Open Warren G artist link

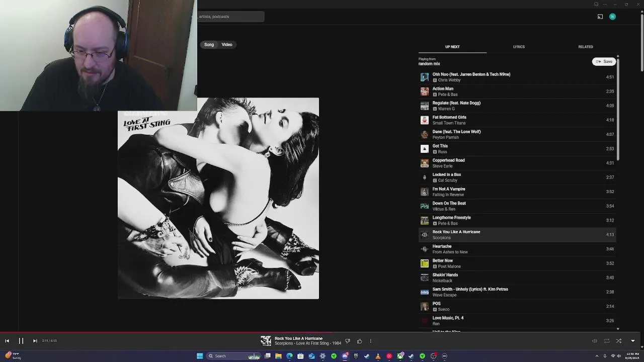pyautogui.click(x=446, y=109)
